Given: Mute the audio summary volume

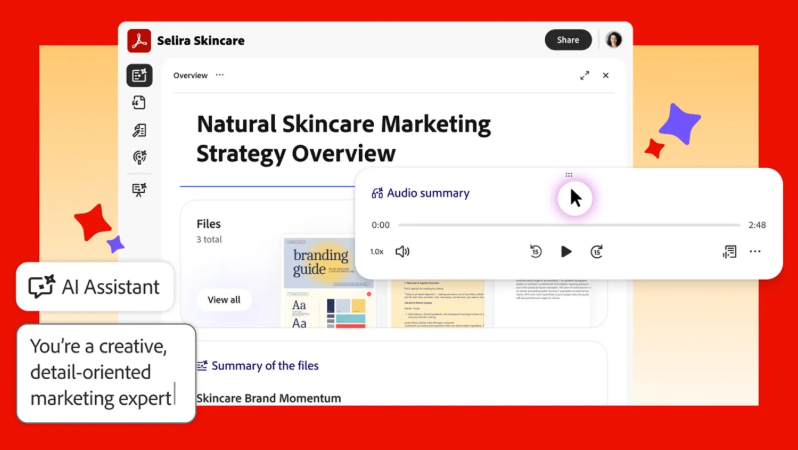Looking at the screenshot, I should [403, 251].
